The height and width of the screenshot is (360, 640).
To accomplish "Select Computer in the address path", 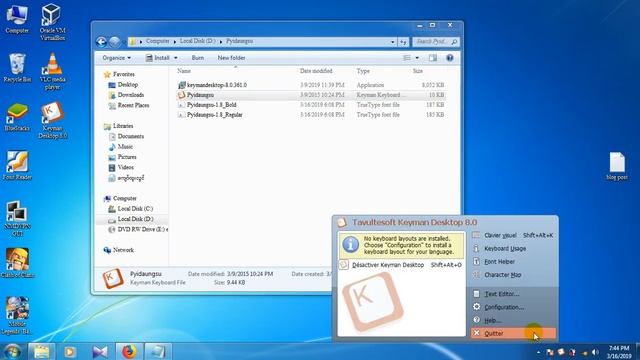I will (158, 41).
